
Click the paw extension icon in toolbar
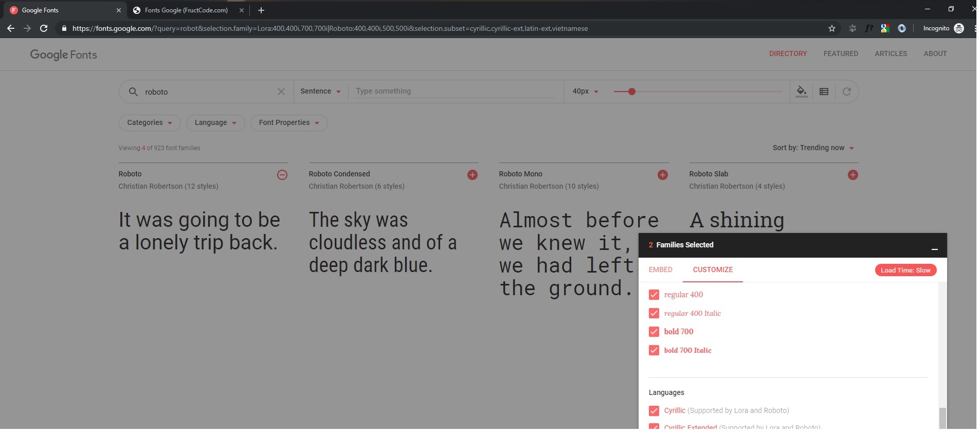pos(852,28)
